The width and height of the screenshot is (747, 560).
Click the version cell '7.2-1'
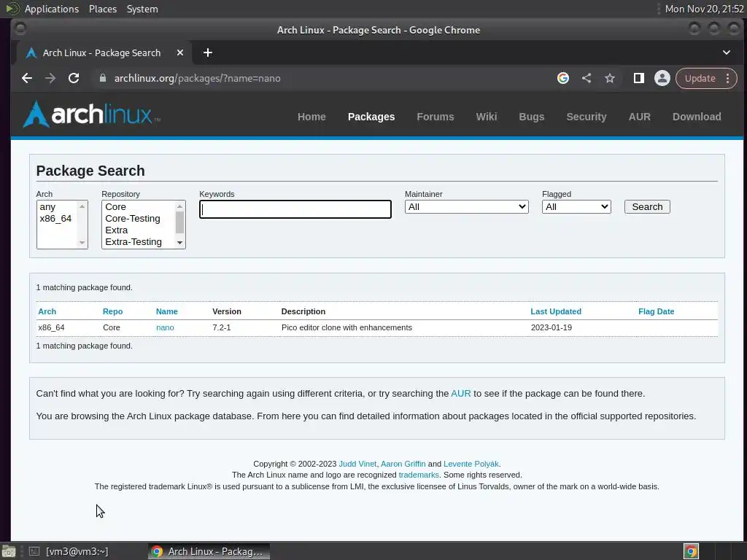point(222,327)
